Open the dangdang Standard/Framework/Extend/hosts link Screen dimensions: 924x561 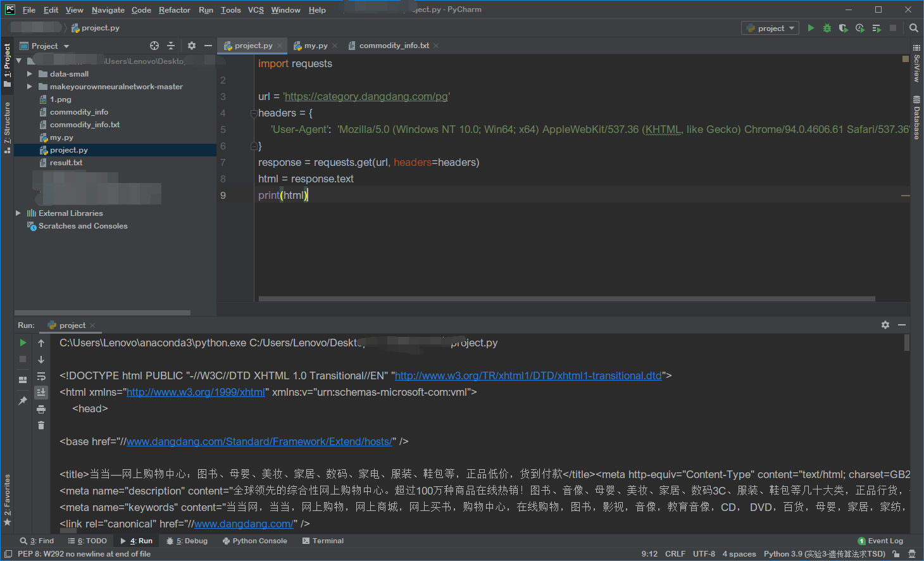(259, 441)
